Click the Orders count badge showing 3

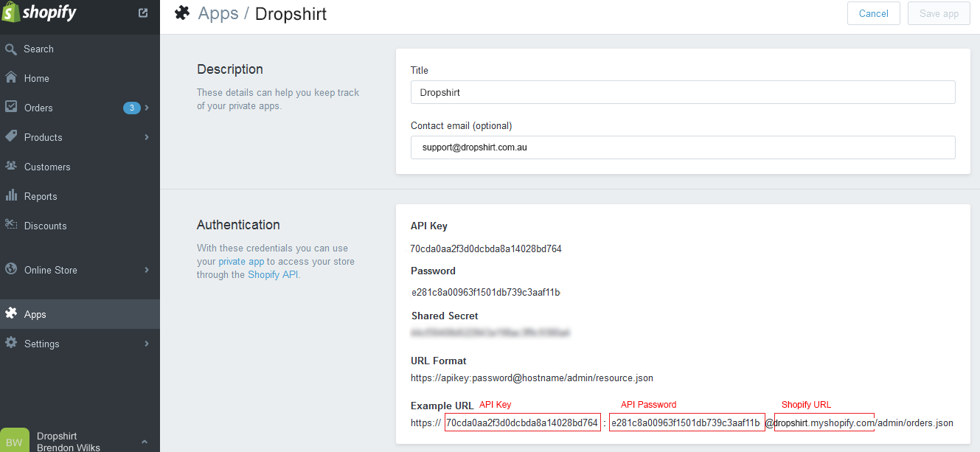(x=131, y=108)
